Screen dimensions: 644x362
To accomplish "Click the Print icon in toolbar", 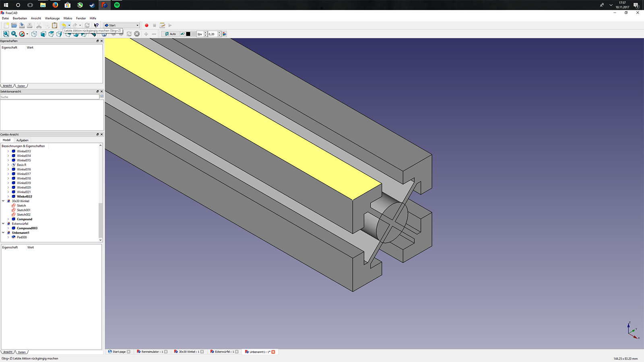I will click(x=30, y=25).
